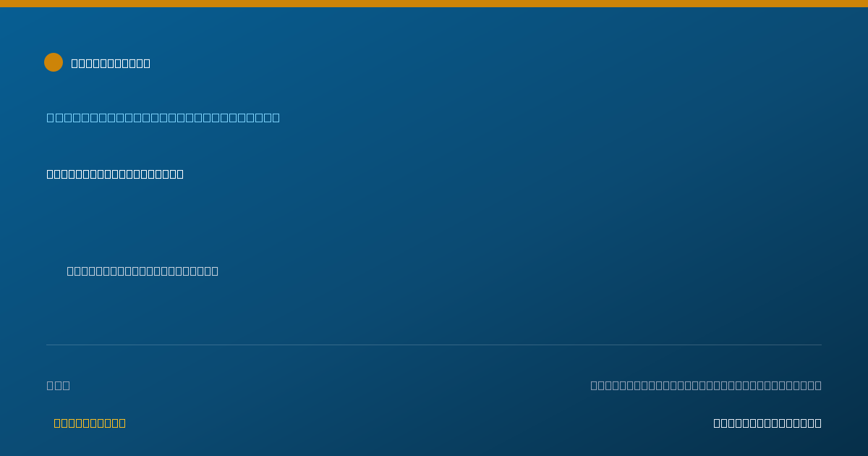Screen dimensions: 868x456
Task: Click the long gray text line above the footer
Action: pyautogui.click(x=706, y=385)
